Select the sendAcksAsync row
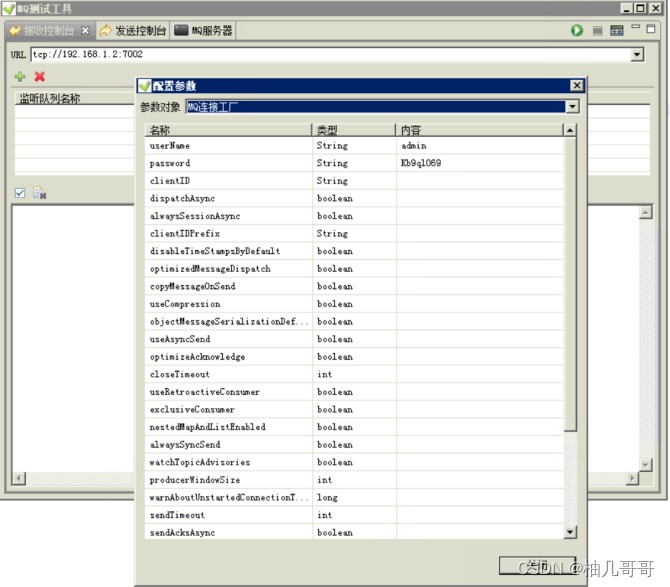This screenshot has width=670, height=587. point(354,532)
